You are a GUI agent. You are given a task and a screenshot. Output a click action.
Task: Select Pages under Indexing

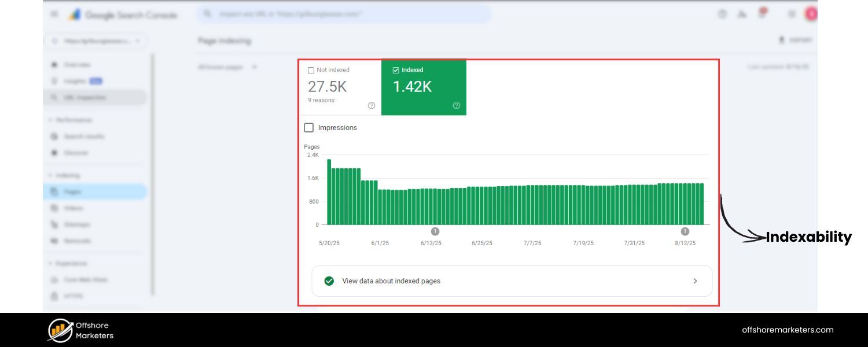(x=72, y=191)
